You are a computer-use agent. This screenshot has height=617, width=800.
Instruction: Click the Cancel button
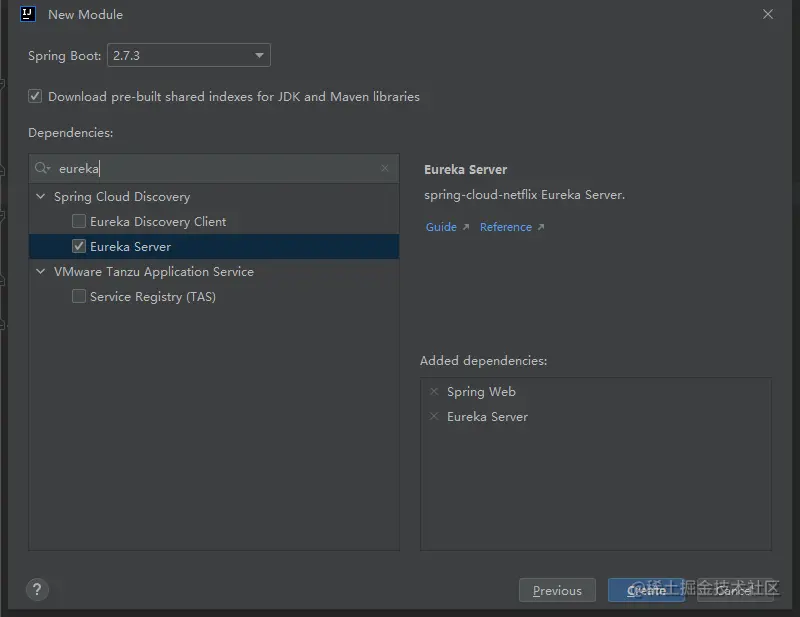coord(735,590)
